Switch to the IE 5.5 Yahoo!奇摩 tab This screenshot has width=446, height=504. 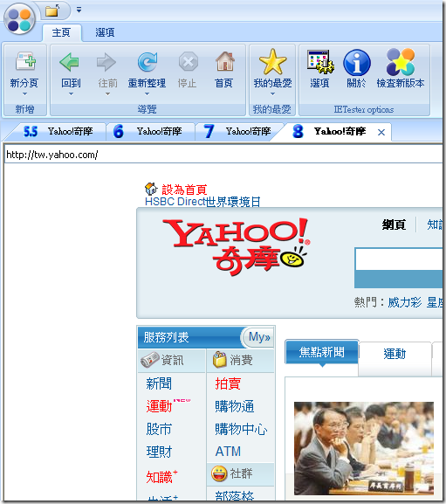[58, 132]
